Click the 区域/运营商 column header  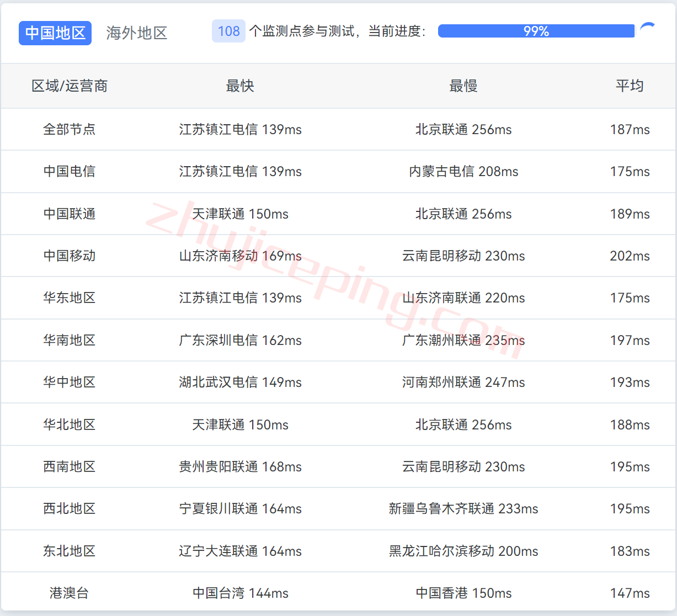point(70,86)
